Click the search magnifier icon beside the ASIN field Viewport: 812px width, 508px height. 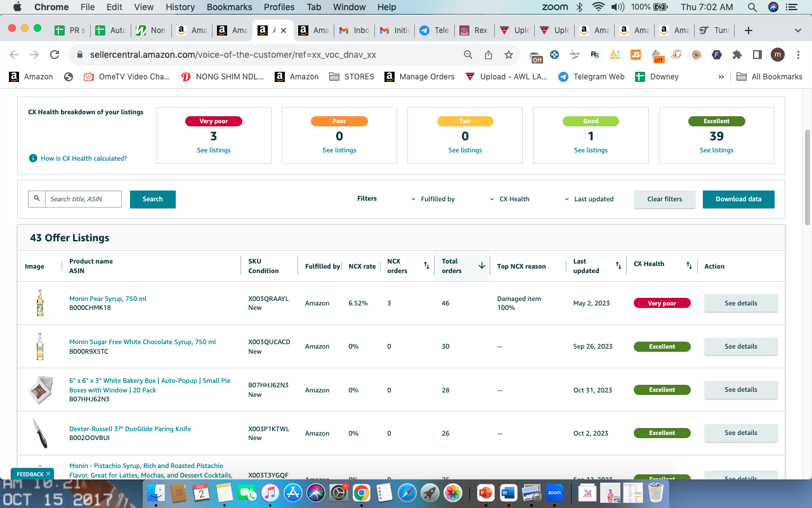(37, 199)
